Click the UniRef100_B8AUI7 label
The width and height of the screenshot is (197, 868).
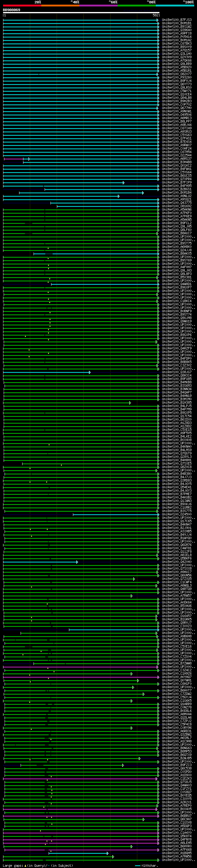point(177,233)
